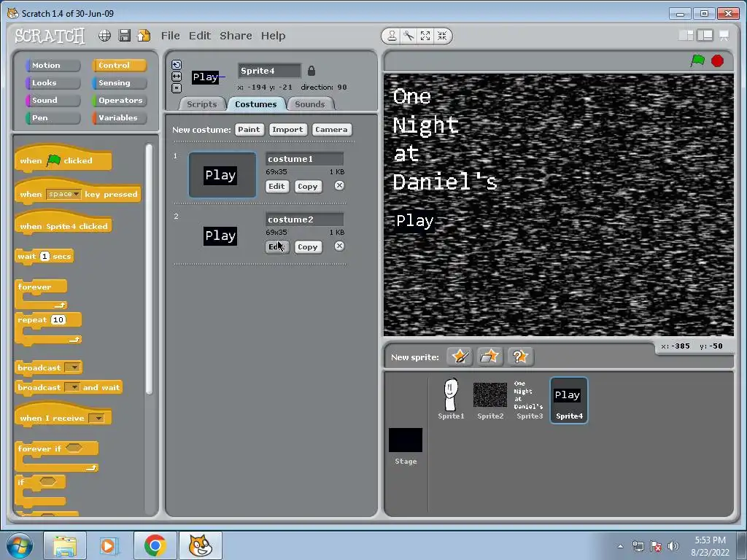747x560 pixels.
Task: Show Sensing blocks category
Action: pyautogui.click(x=119, y=83)
